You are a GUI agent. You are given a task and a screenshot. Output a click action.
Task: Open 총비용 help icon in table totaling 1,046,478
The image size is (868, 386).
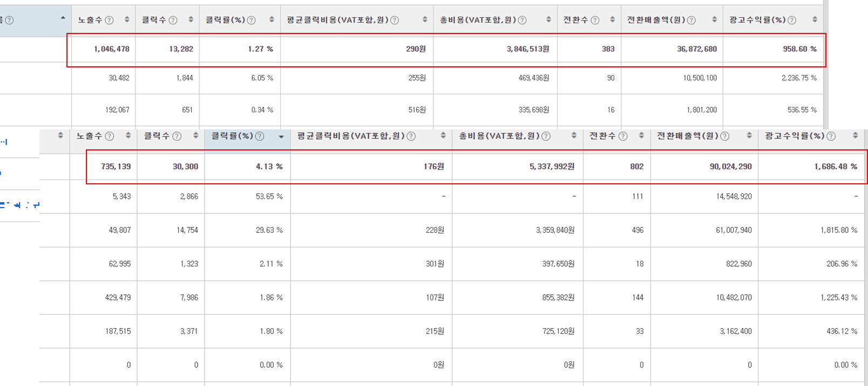pos(522,20)
